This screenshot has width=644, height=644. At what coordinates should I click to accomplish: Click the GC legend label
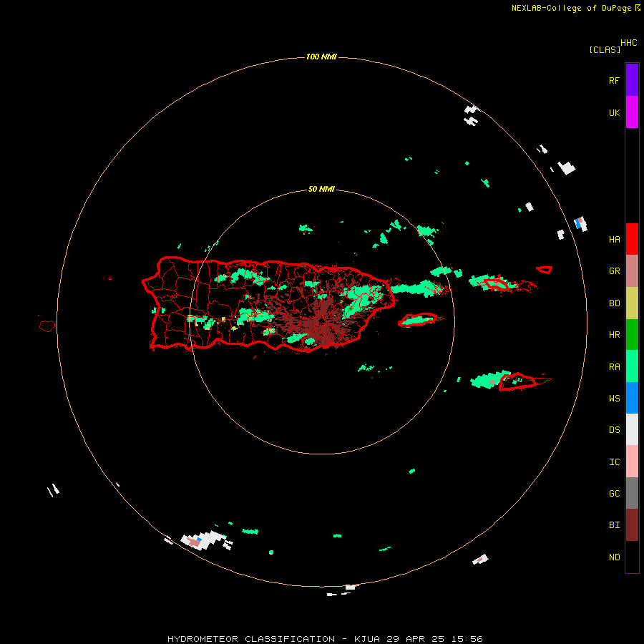pyautogui.click(x=614, y=494)
